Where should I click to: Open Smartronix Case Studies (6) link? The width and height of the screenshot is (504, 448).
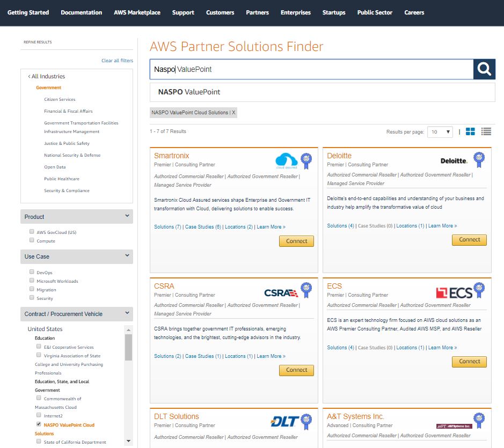pos(203,227)
